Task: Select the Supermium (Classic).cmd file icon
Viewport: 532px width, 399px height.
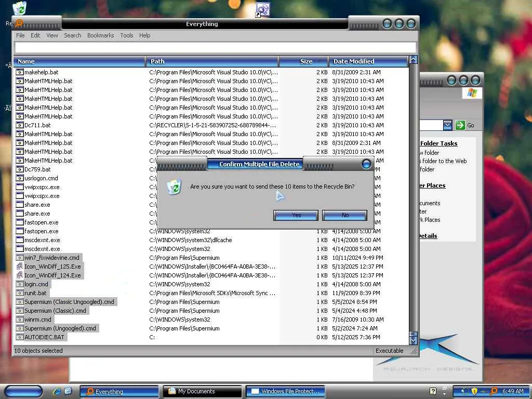Action: coord(20,311)
